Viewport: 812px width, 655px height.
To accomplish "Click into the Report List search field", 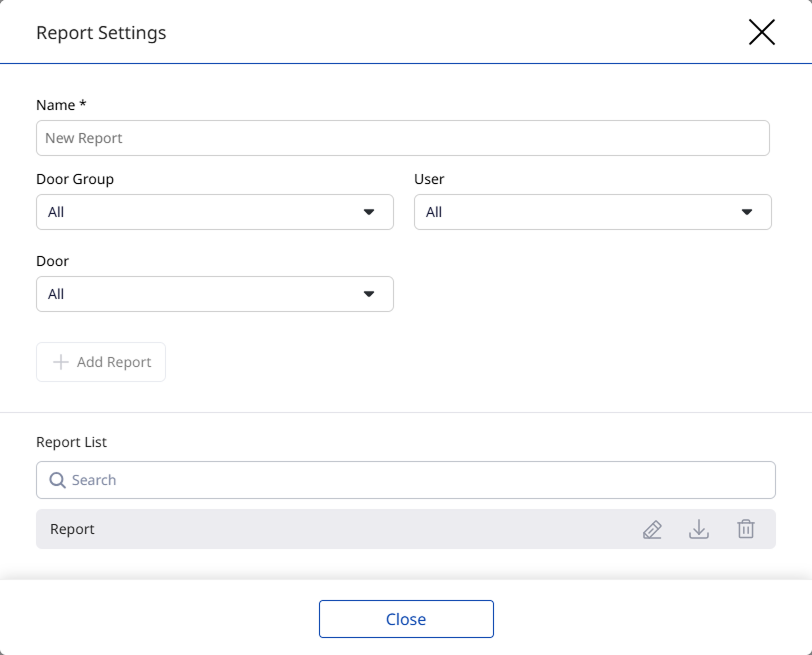I will pyautogui.click(x=420, y=480).
